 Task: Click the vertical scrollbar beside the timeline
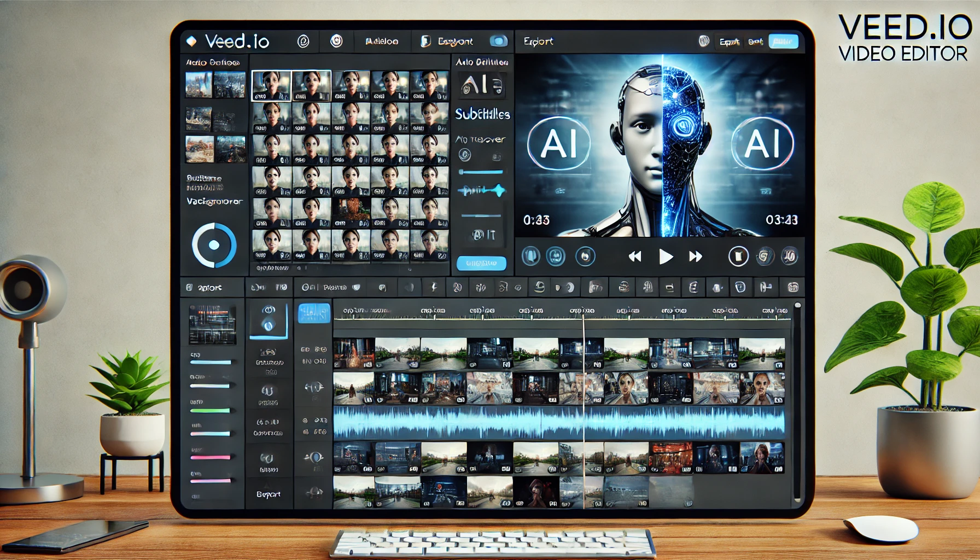tap(797, 402)
